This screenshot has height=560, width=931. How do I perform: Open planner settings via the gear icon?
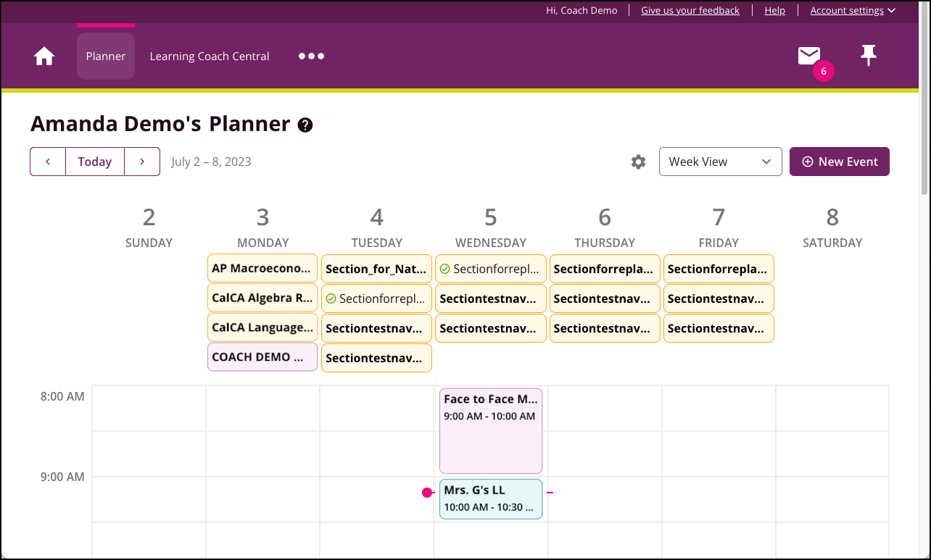tap(638, 162)
